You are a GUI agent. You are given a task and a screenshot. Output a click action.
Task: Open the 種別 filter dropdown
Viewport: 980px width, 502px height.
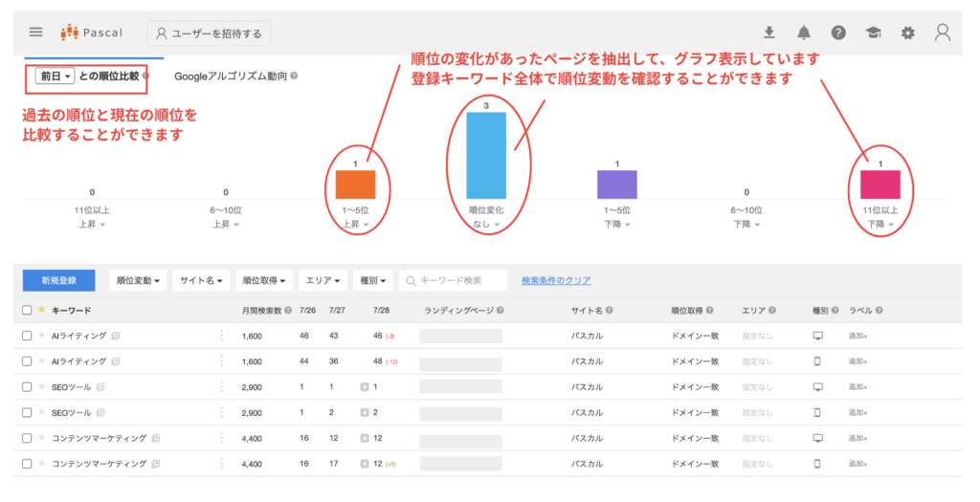(x=372, y=280)
